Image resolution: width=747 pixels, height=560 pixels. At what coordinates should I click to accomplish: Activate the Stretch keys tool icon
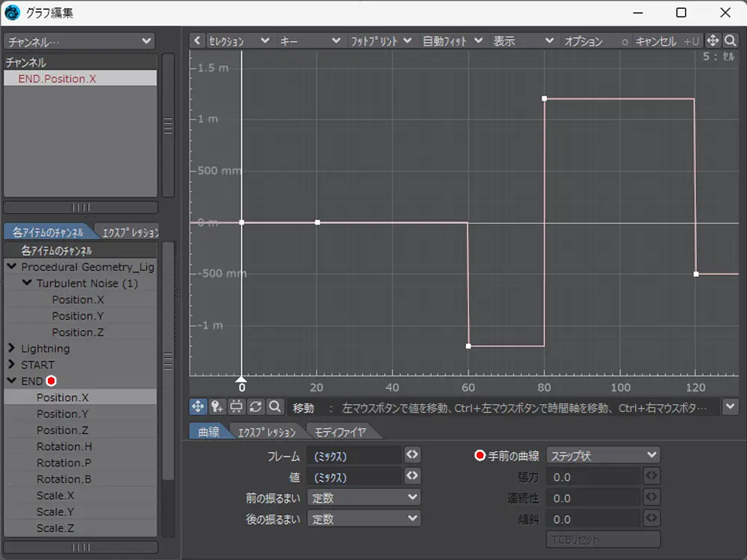pyautogui.click(x=237, y=406)
